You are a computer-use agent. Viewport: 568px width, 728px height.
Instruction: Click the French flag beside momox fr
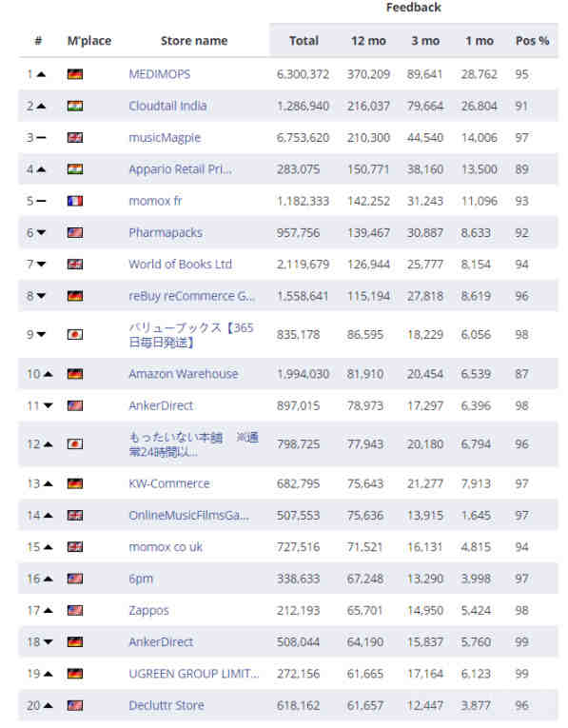(x=75, y=201)
